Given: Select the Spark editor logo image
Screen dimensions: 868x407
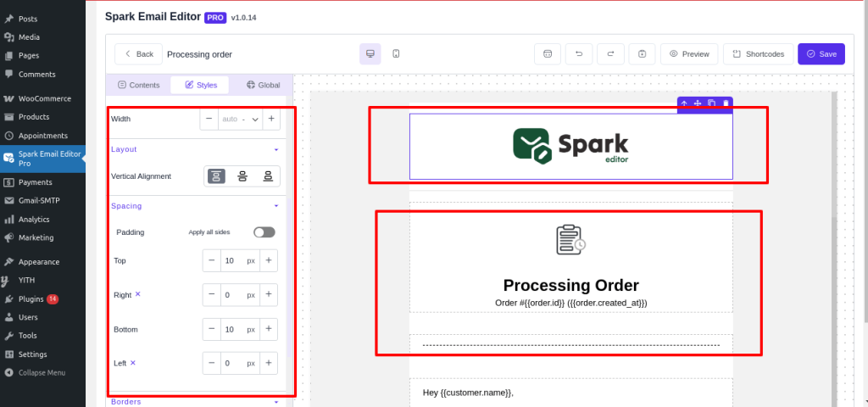Looking at the screenshot, I should click(570, 146).
